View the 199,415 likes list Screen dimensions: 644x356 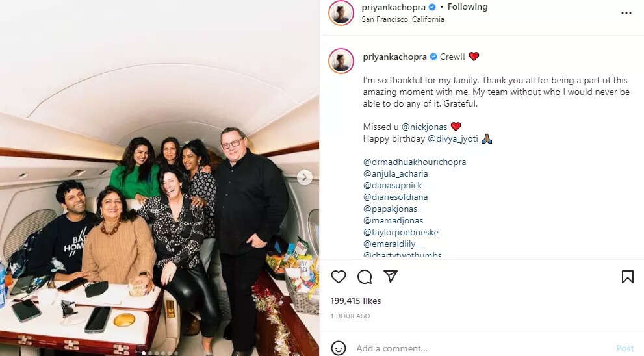[x=355, y=301]
